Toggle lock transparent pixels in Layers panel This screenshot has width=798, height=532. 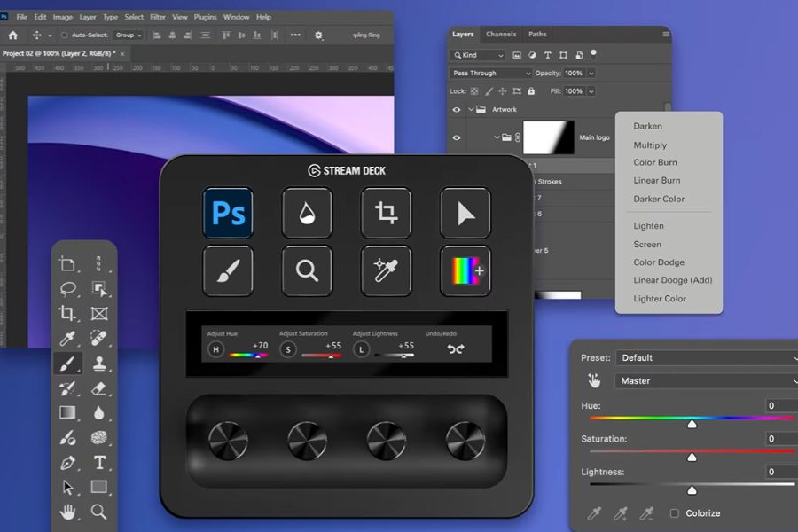tap(474, 91)
